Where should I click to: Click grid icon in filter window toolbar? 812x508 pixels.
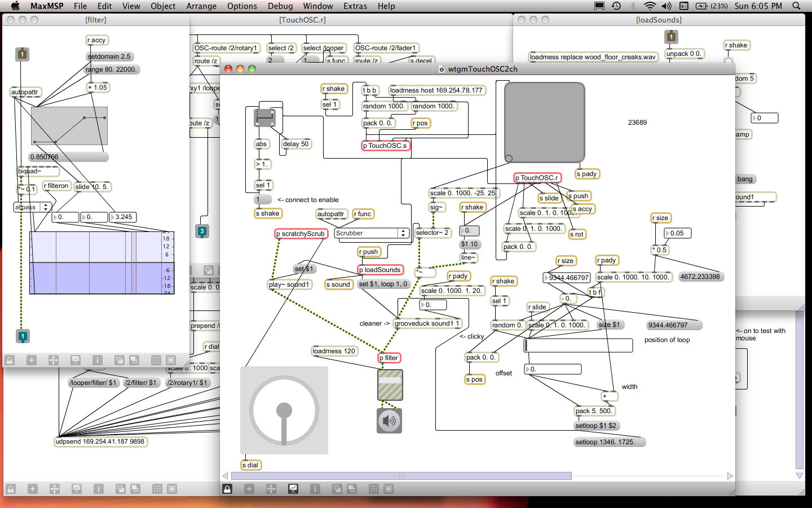pos(156,360)
